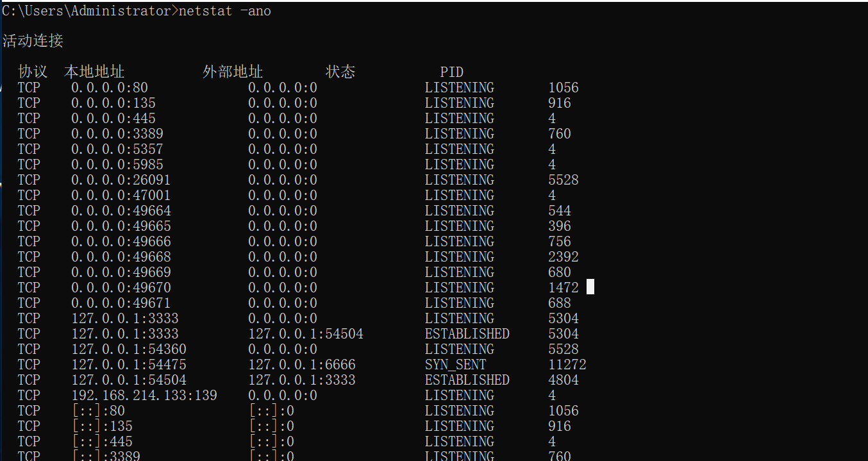Screen dimensions: 868x461
Task: Click the 外部地址 column header
Action: (x=233, y=72)
